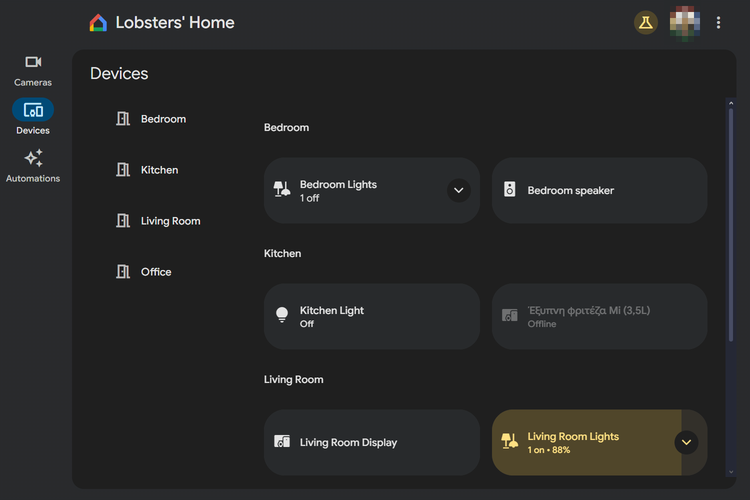Click the Living Room Display icon

click(x=282, y=442)
